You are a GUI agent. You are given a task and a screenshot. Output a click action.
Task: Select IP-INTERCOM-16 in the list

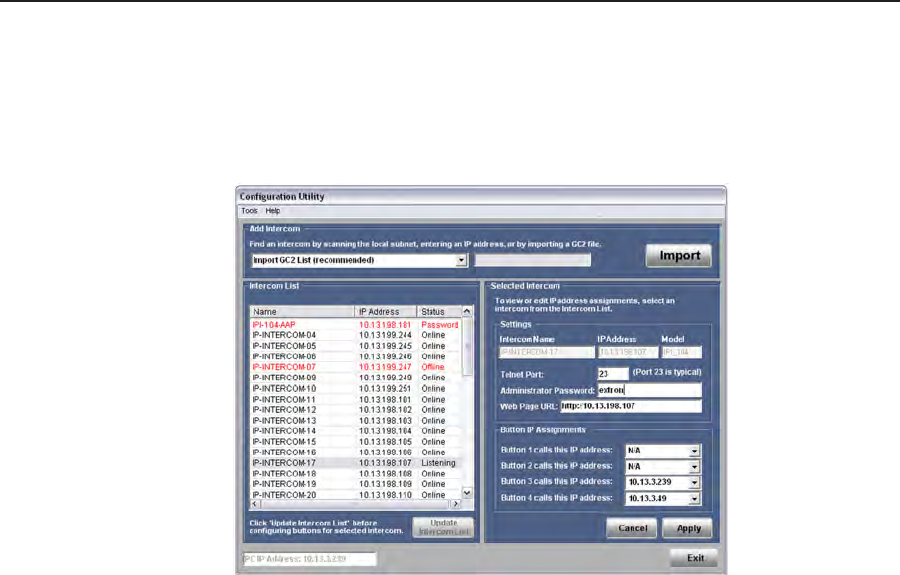(356, 452)
